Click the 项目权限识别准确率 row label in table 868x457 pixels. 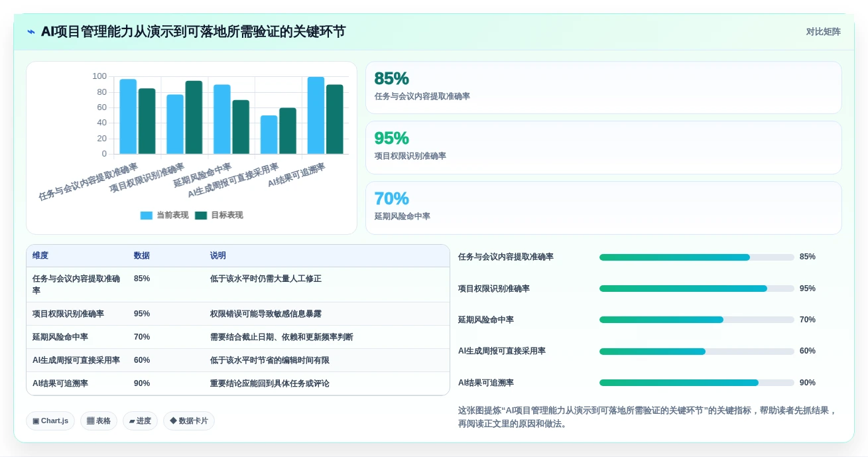[68, 314]
